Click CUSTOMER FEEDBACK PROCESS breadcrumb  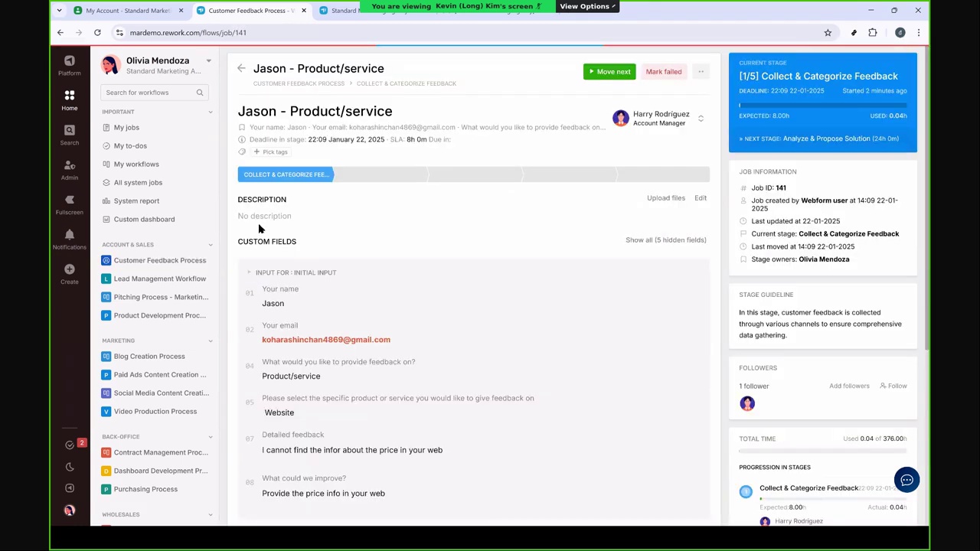[x=299, y=83]
